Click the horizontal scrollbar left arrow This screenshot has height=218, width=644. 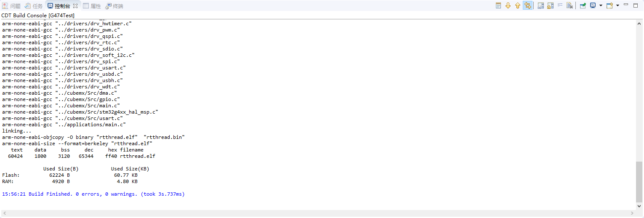coord(4,214)
